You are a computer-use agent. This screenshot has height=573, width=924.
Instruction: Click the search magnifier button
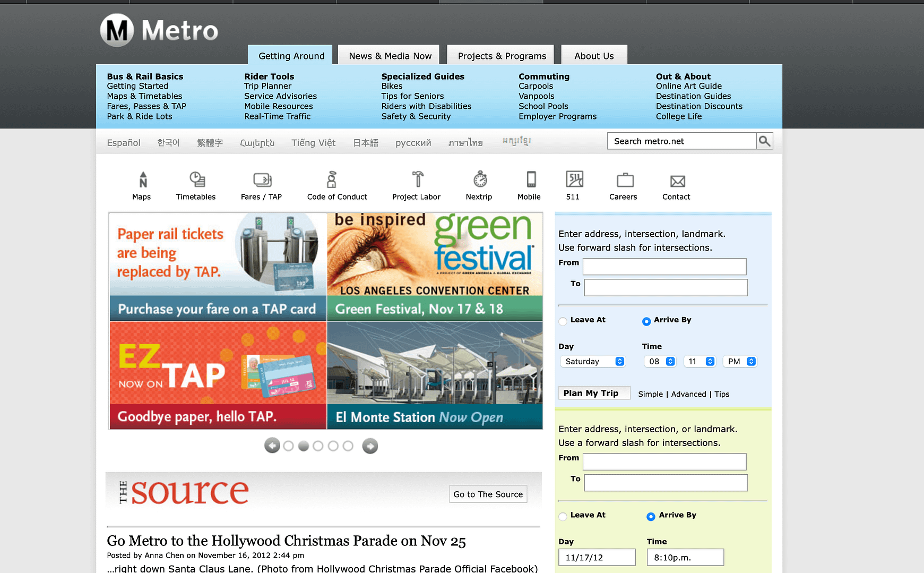click(x=764, y=141)
